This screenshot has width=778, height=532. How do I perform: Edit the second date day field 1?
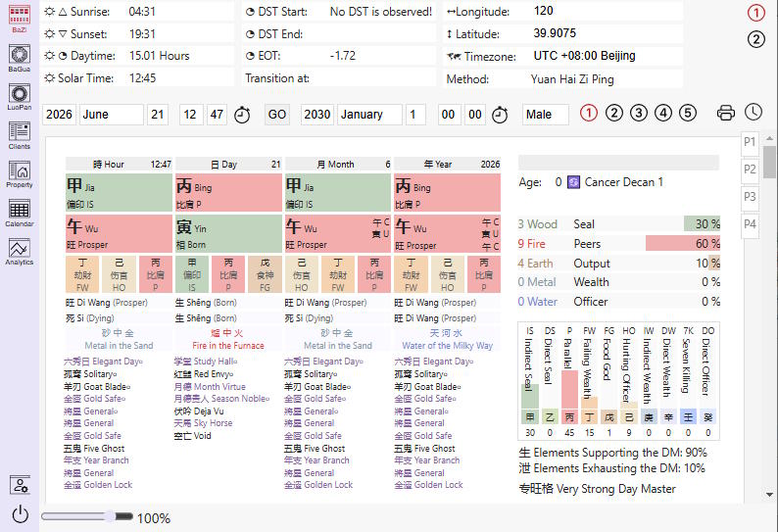click(415, 115)
